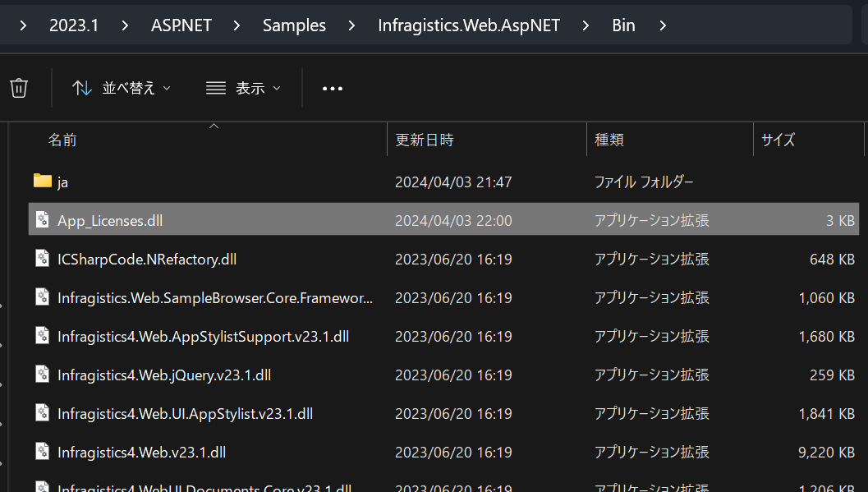Click the Bin breadcrumb segment
The width and height of the screenshot is (868, 492).
(x=623, y=25)
